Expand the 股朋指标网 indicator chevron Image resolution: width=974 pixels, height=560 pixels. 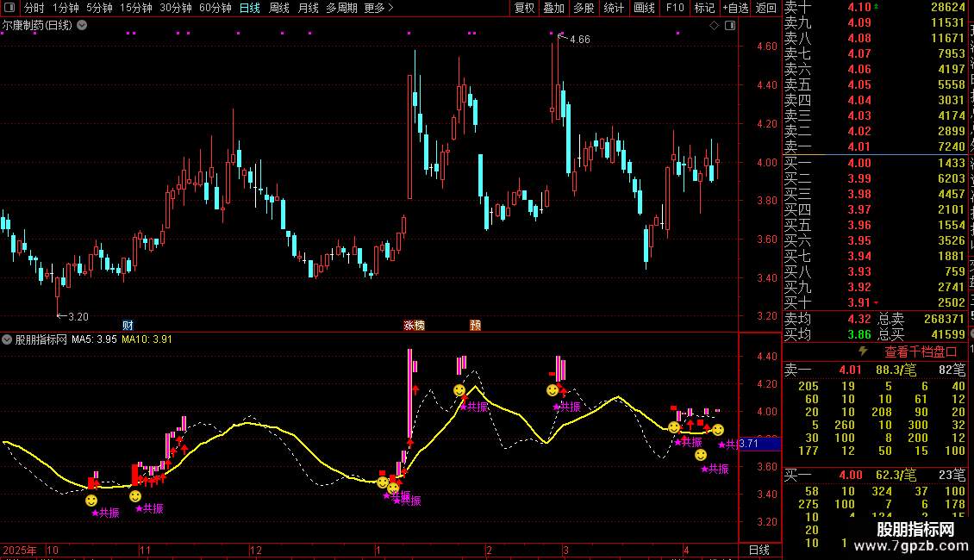click(7, 339)
